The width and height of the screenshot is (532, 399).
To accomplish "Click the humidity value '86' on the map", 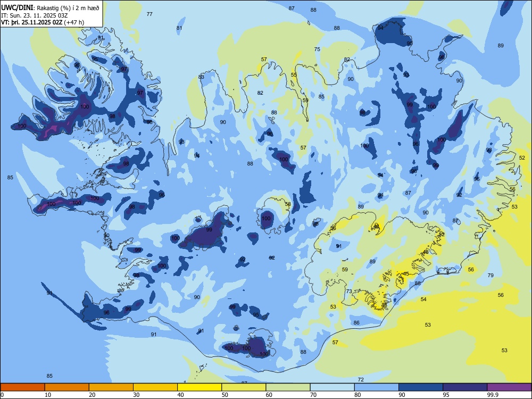I will click(356, 323).
